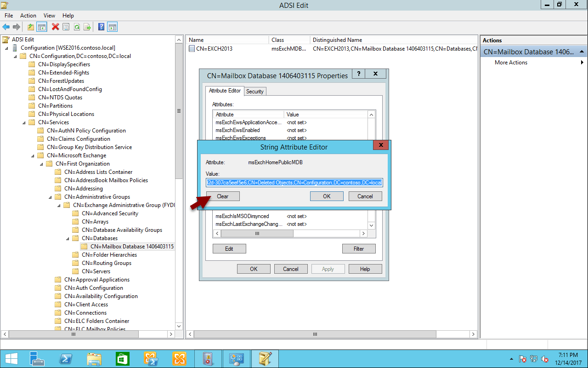Open the Action menu
This screenshot has width=588, height=368.
point(28,16)
